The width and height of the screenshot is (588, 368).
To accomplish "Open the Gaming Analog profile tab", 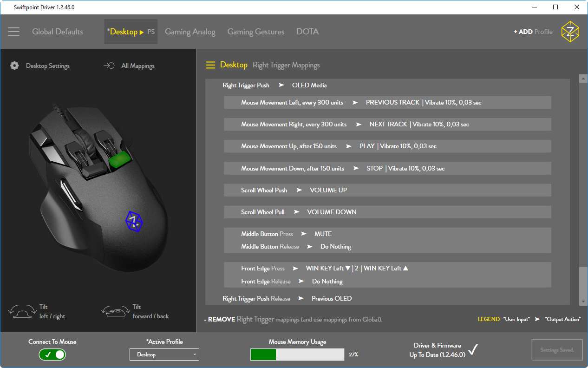I will (190, 32).
